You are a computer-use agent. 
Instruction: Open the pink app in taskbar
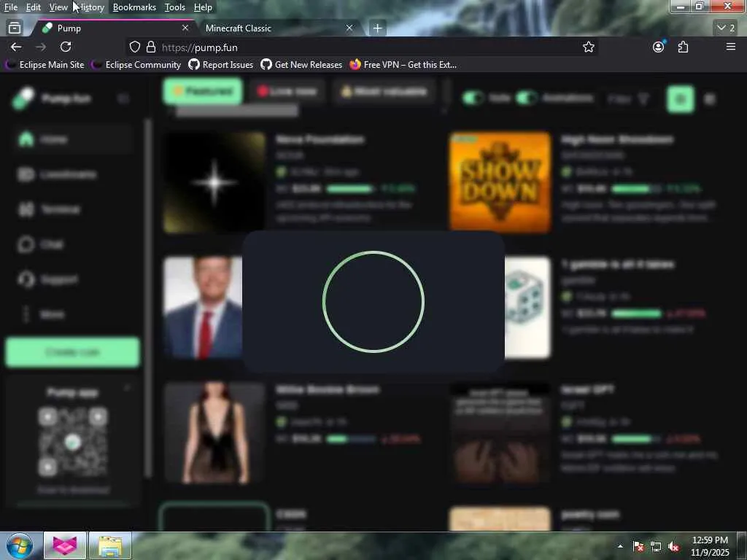(65, 545)
